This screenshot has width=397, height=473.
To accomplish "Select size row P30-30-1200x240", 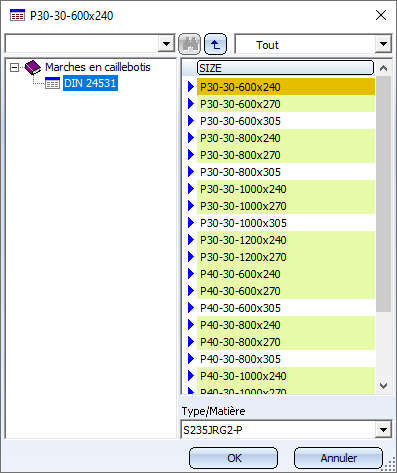I will click(286, 240).
